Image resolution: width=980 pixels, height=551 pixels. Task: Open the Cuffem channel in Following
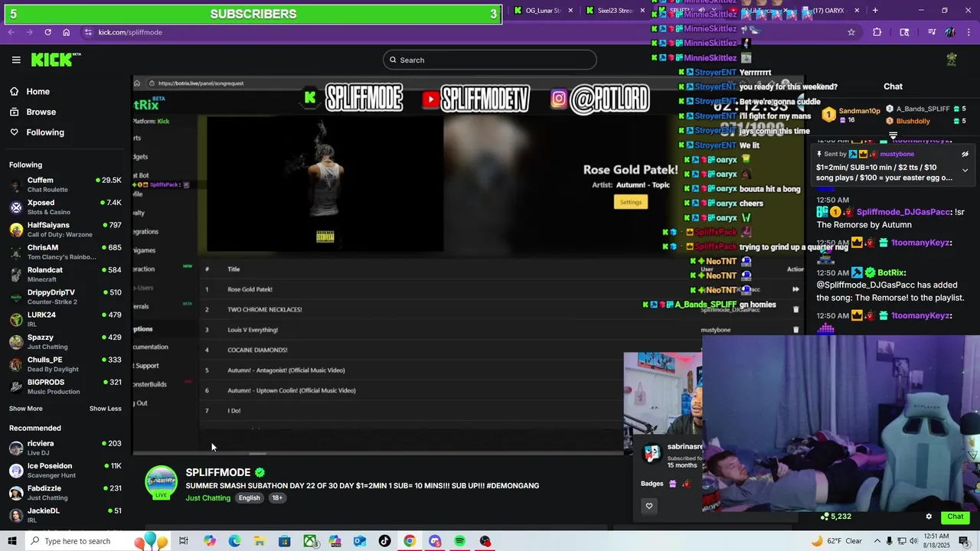[65, 184]
